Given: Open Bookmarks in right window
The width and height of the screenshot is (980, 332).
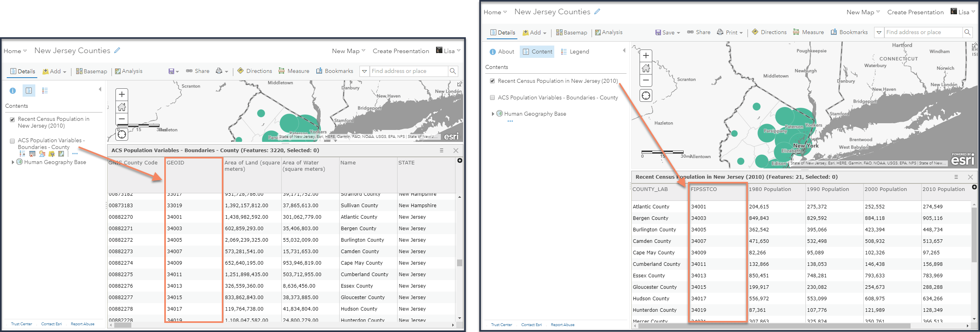Looking at the screenshot, I should point(849,32).
